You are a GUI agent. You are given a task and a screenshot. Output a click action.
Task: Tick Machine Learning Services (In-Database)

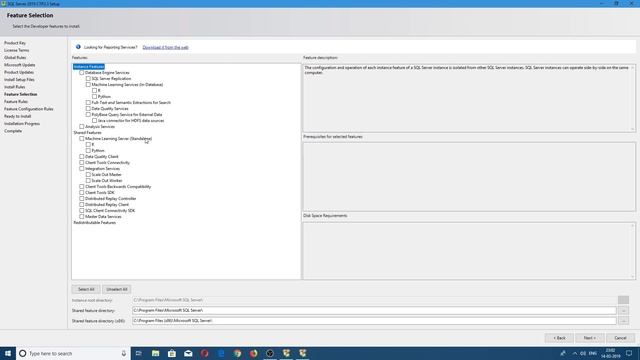(88, 84)
